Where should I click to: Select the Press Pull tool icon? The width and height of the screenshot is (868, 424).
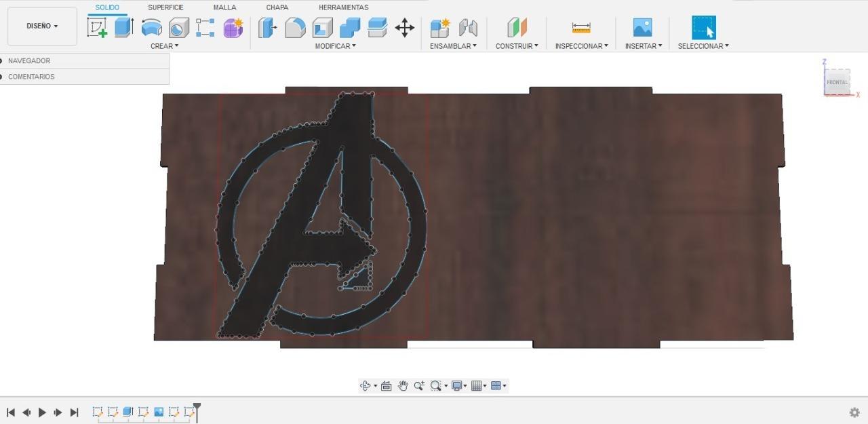[x=268, y=28]
